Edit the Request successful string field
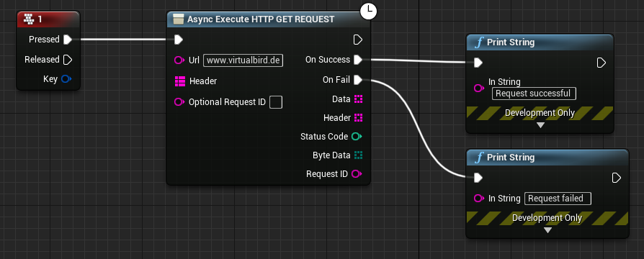The image size is (644, 259). (534, 94)
